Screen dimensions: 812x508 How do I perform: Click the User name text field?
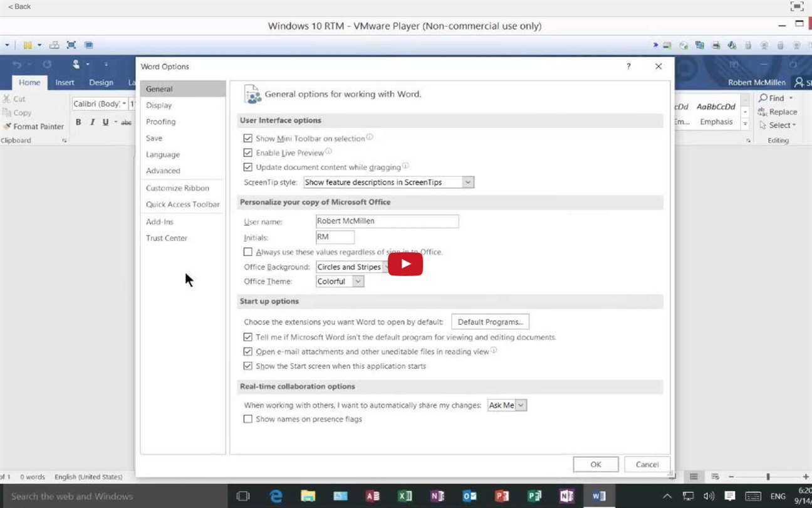click(x=387, y=221)
